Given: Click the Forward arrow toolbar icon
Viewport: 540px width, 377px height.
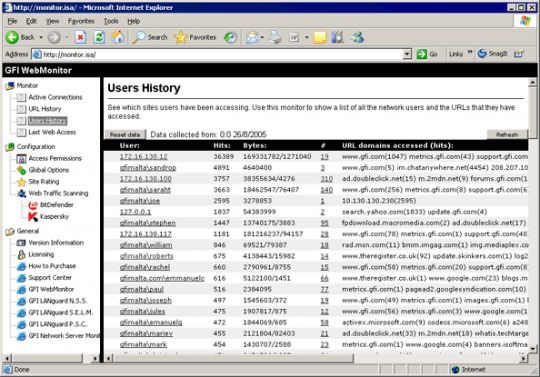Looking at the screenshot, I should tap(54, 37).
